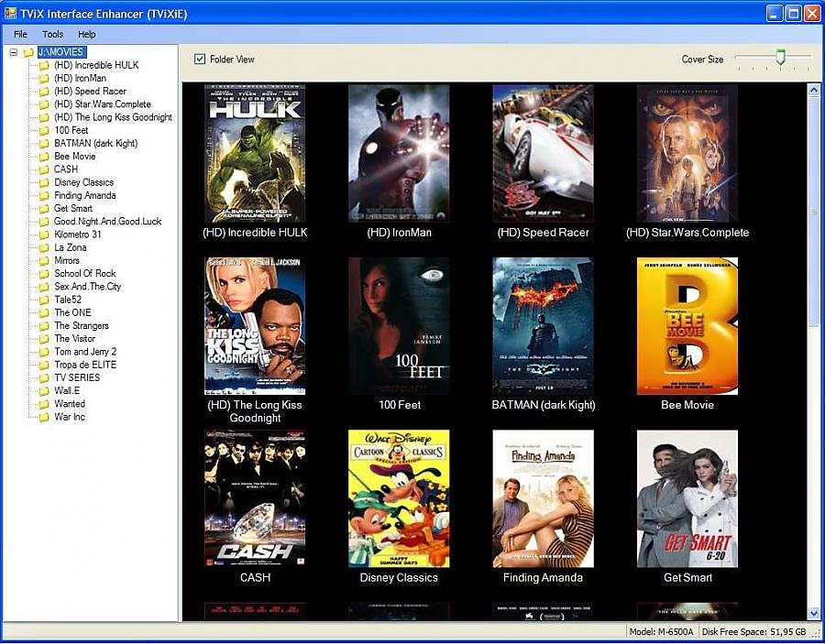Click the Disney Classics cover thumbnail
The image size is (825, 644).
[x=399, y=499]
